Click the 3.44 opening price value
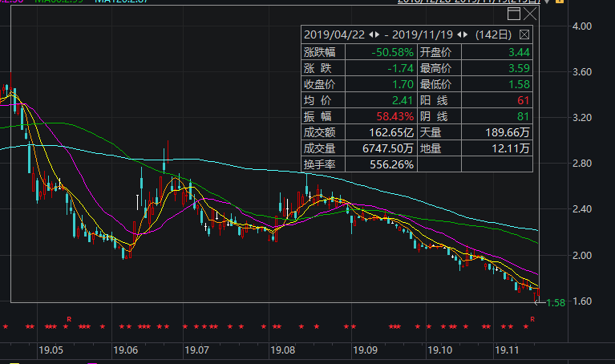Image resolution: width=615 pixels, height=364 pixels. [x=519, y=52]
